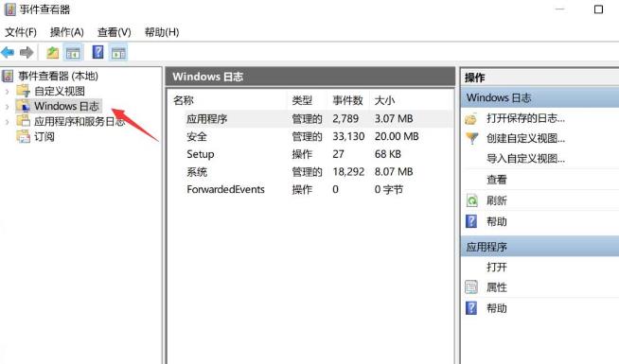Select 自定义视图 in the tree
619x364 pixels.
click(60, 91)
